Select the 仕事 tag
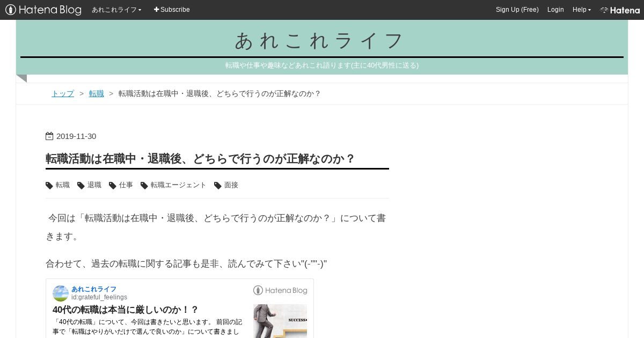The height and width of the screenshot is (338, 644). (x=126, y=185)
